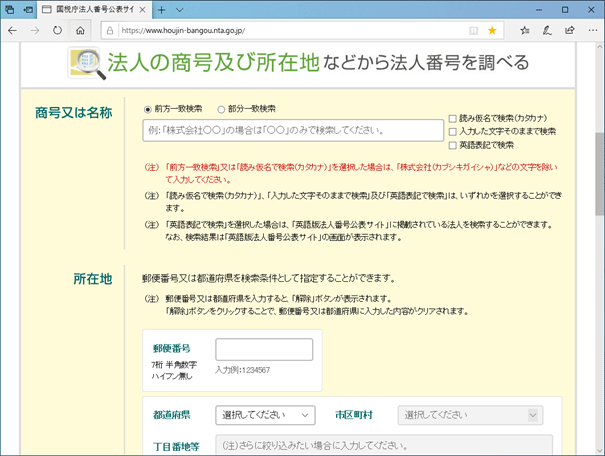Open the tab list chevron next to new tab
Viewport: 605px width, 456px height.
(211, 9)
